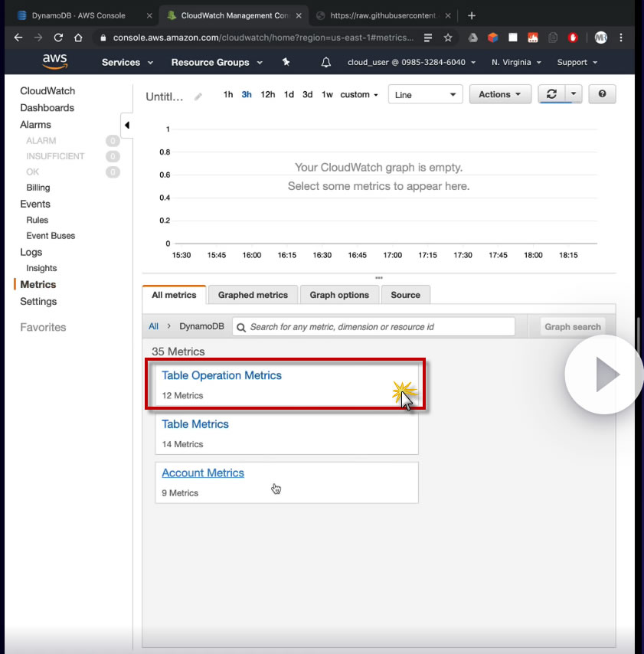Click the AWS pin shortcuts icon
Image resolution: width=644 pixels, height=654 pixels.
[x=286, y=62]
